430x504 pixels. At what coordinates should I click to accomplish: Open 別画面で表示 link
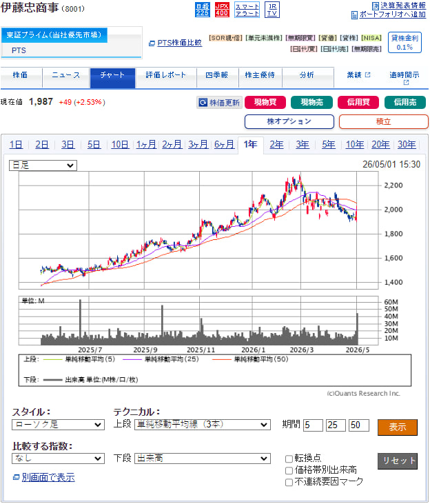(48, 478)
